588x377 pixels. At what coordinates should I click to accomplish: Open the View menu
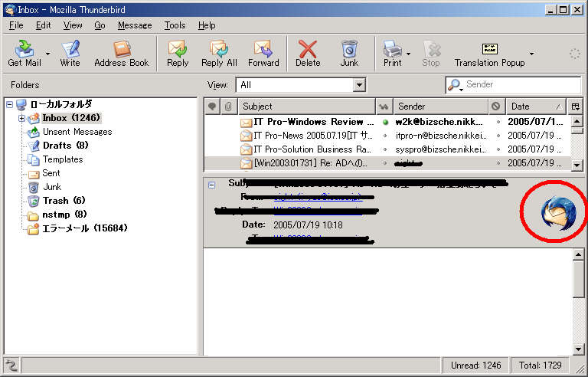click(x=73, y=25)
